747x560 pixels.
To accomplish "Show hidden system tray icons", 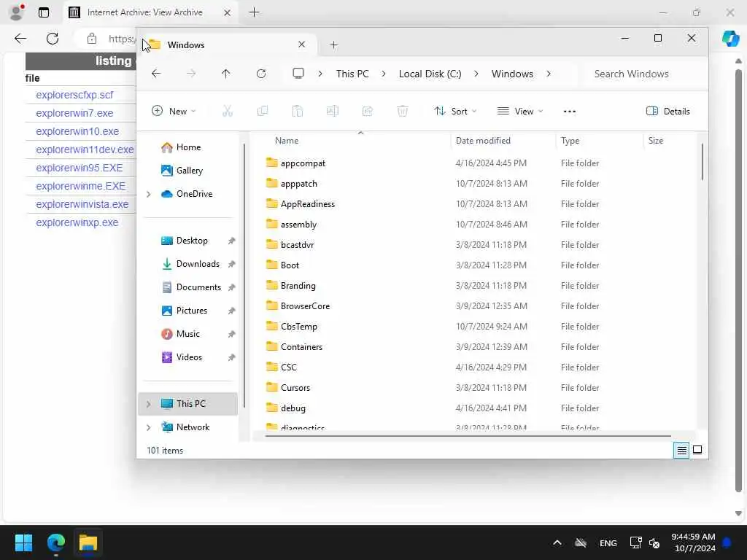I will (x=557, y=542).
